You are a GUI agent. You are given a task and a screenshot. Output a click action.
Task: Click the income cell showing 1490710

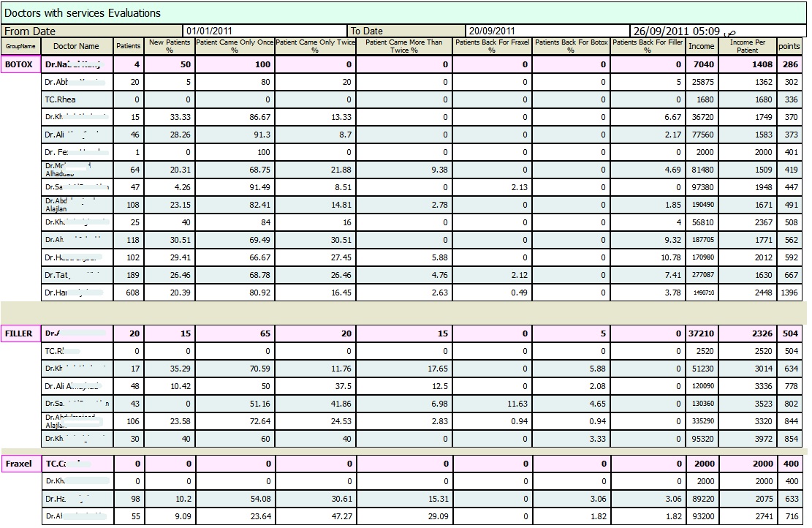(x=702, y=293)
